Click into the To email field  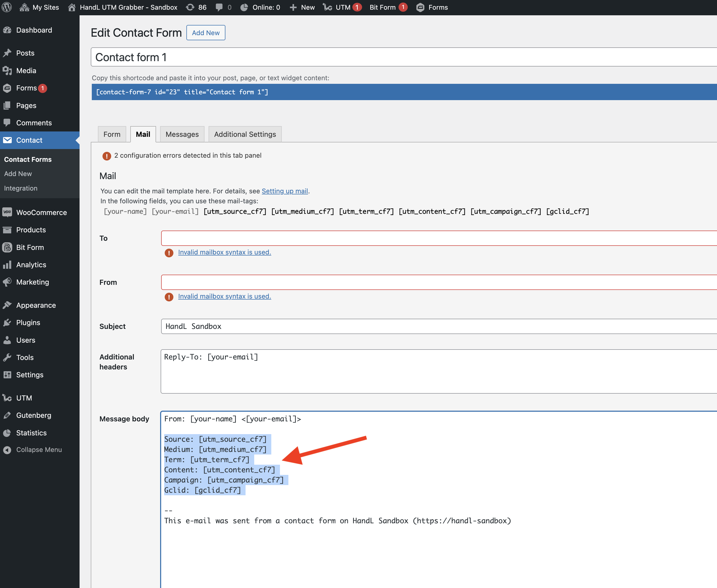439,238
